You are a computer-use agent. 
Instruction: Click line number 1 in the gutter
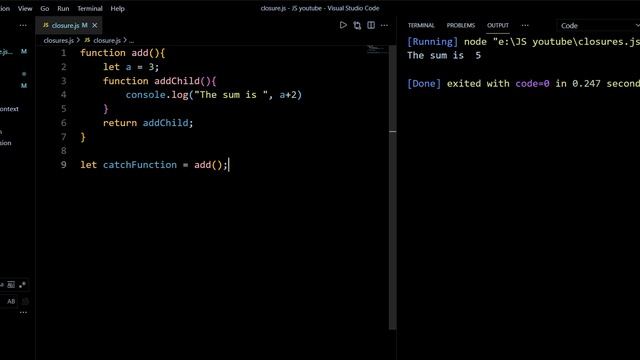(64, 53)
